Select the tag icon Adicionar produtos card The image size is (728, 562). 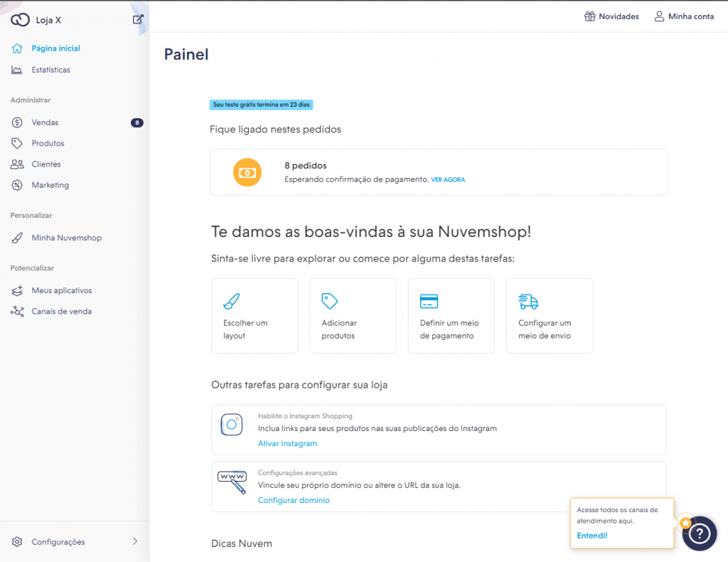point(353,316)
